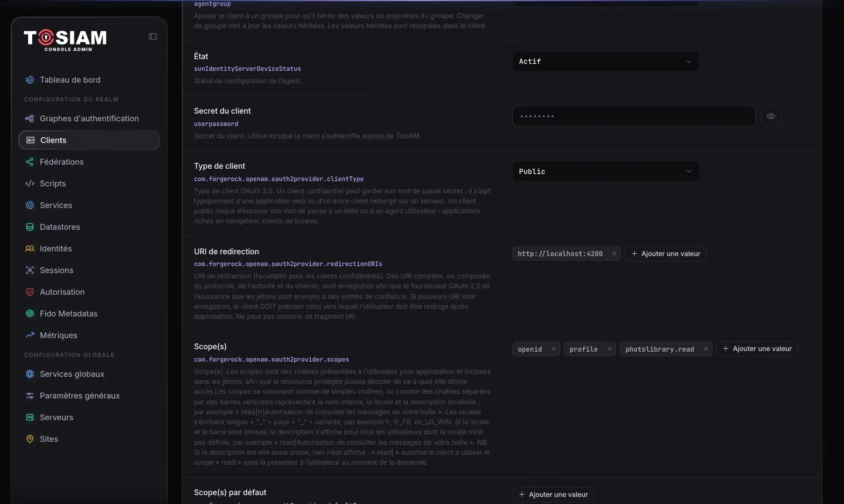Click the oauth2provider.scopes property name
This screenshot has width=844, height=504.
[x=271, y=360]
